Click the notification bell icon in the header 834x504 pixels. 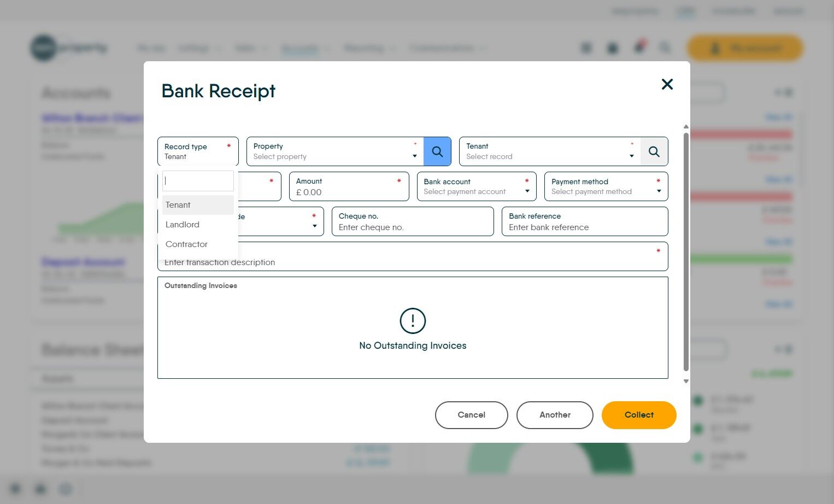638,48
